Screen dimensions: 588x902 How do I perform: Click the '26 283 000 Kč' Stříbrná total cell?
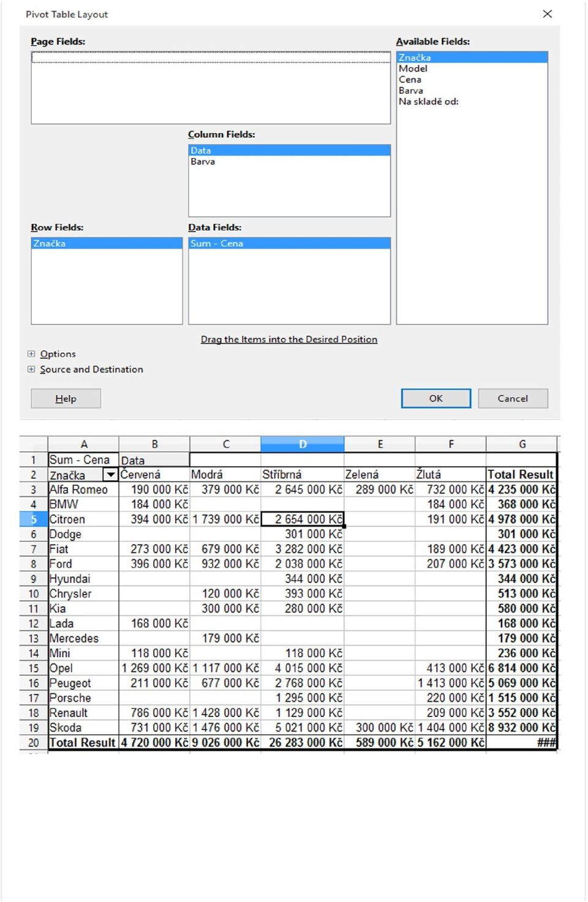[303, 743]
